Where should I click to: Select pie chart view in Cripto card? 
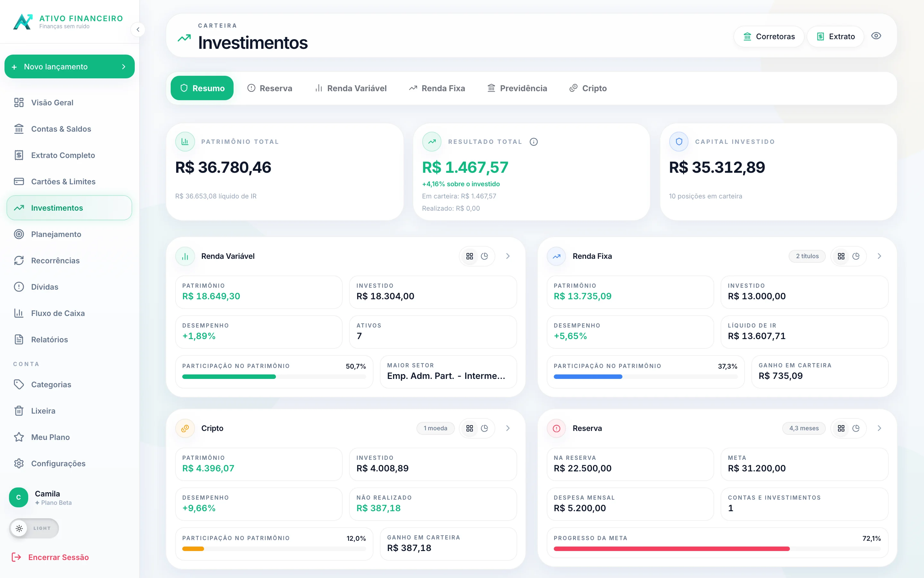[484, 428]
